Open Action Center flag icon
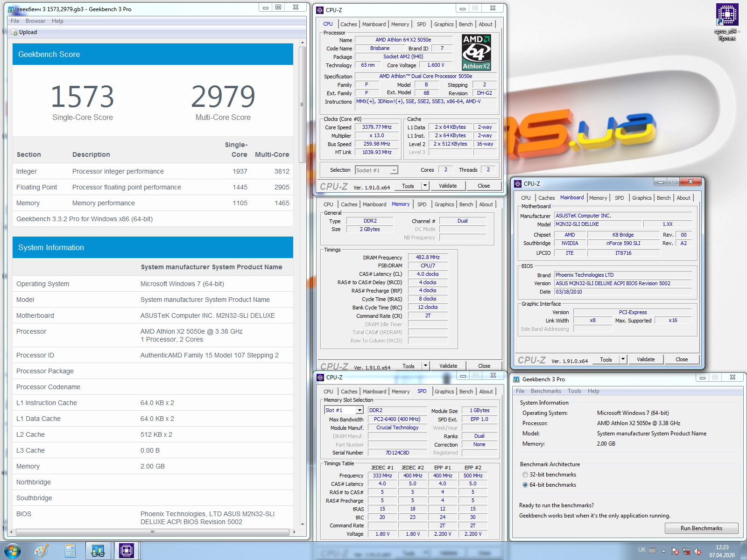Image resolution: width=747 pixels, height=560 pixels. coord(675,551)
